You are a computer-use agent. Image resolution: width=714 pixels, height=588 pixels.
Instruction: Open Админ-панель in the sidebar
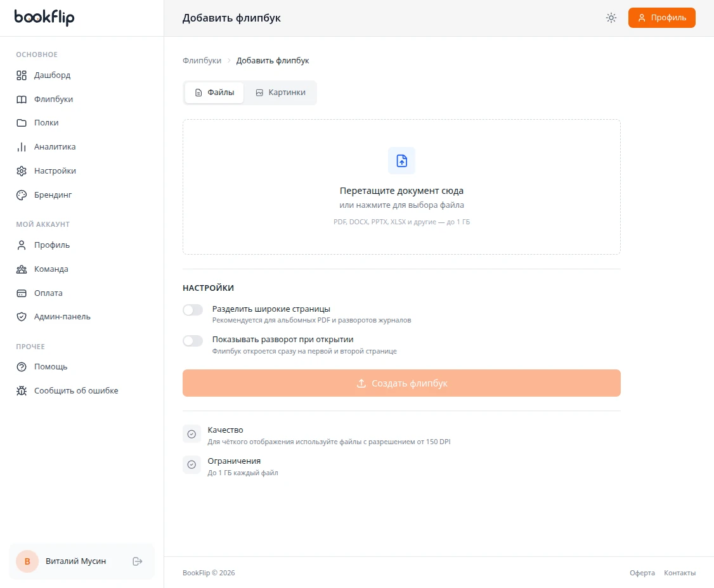point(82,317)
